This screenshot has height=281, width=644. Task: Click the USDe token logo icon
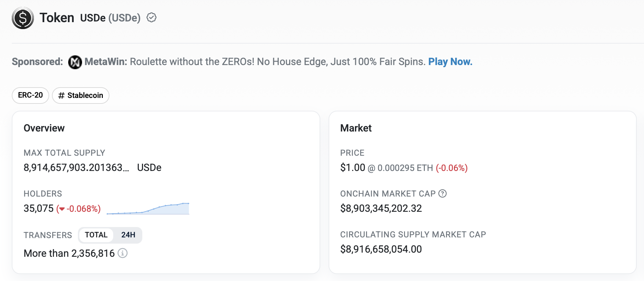coord(23,18)
